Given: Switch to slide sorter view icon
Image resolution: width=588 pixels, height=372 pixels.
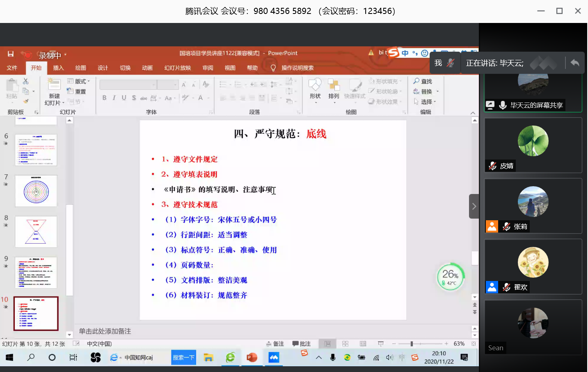Looking at the screenshot, I should coord(345,344).
